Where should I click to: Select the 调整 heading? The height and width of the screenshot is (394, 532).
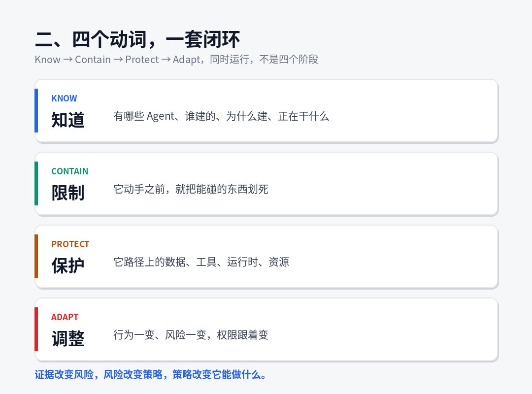68,338
